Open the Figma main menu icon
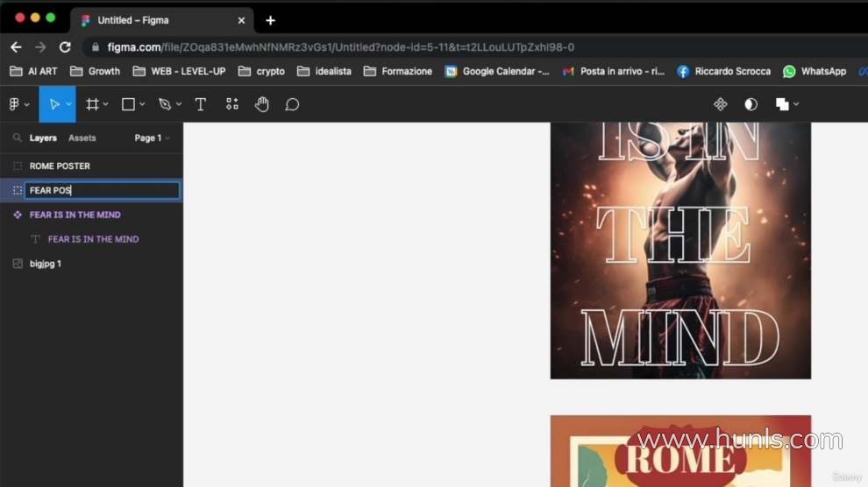This screenshot has height=487, width=868. (x=14, y=104)
